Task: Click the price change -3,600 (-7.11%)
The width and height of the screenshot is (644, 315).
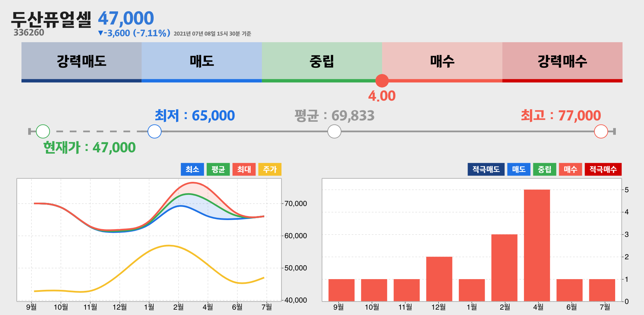Action: [134, 33]
